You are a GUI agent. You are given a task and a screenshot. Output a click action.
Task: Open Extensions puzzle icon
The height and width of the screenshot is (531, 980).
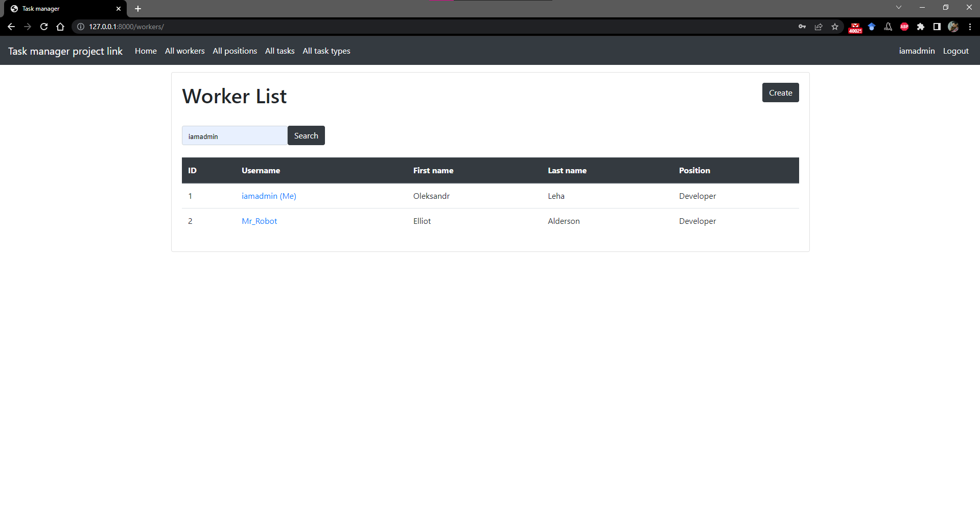[x=921, y=27]
